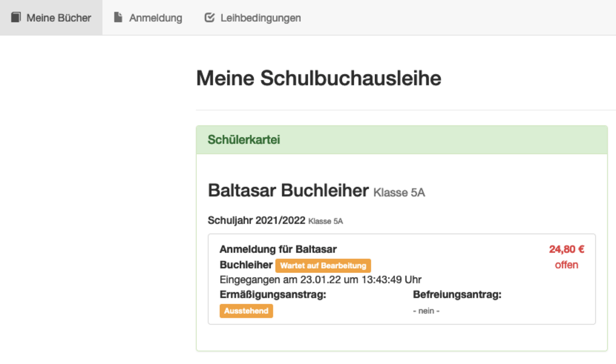
Task: Select the Befreiungsantrag label
Action: tap(457, 295)
